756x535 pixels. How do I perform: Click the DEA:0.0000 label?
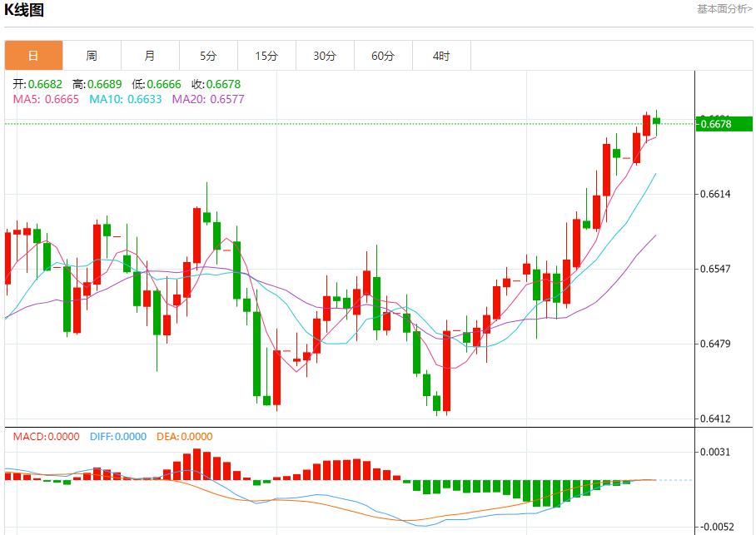click(x=185, y=436)
